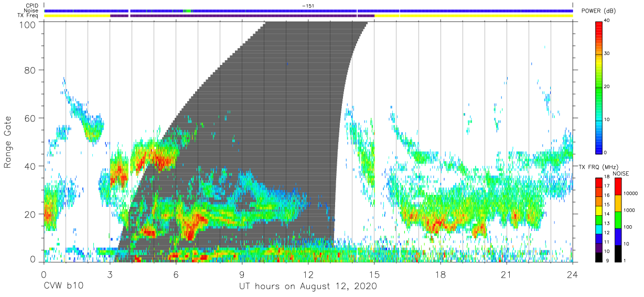Click the 40 tick on the POWER scale

(607, 21)
